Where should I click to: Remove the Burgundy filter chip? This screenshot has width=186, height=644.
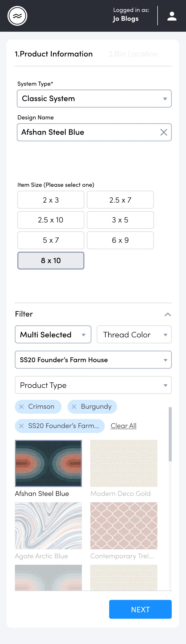point(74,406)
